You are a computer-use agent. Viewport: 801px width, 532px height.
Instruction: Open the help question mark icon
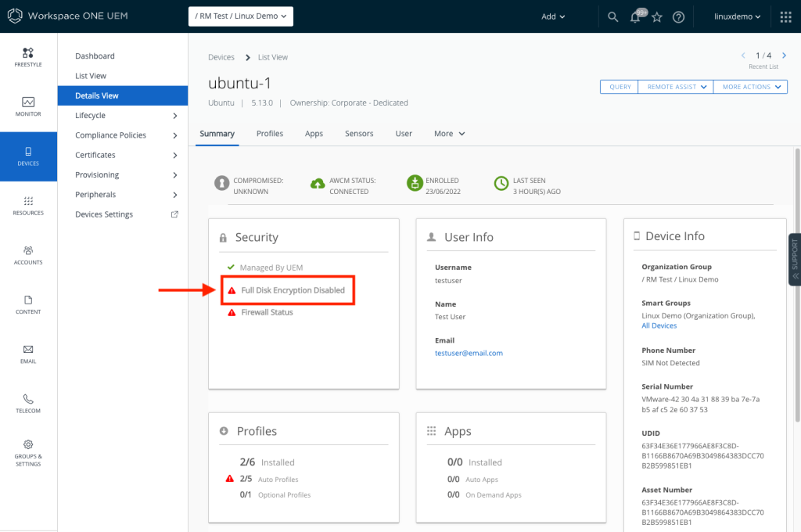click(x=679, y=17)
